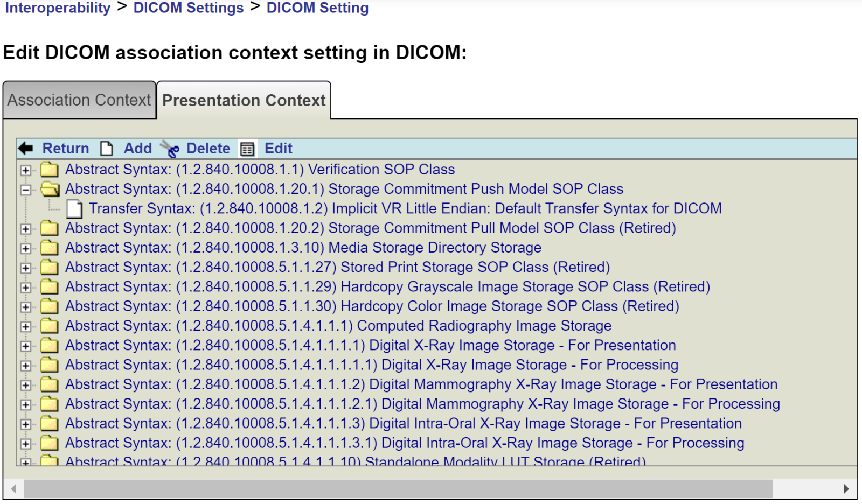Select the Presentation Context tab
Image resolution: width=862 pixels, height=504 pixels.
coord(244,101)
